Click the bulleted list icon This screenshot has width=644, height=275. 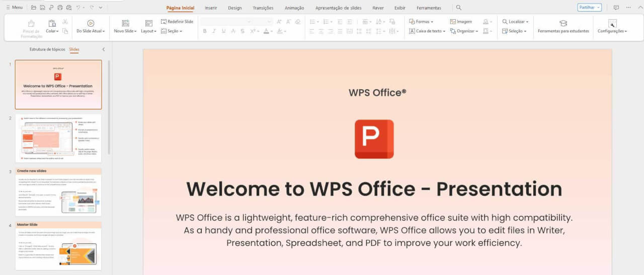point(312,22)
